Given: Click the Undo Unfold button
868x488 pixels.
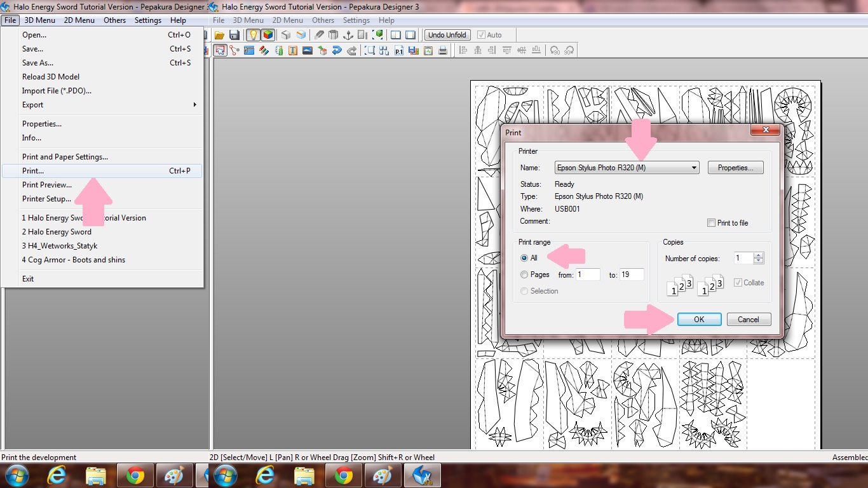Looking at the screenshot, I should 447,35.
